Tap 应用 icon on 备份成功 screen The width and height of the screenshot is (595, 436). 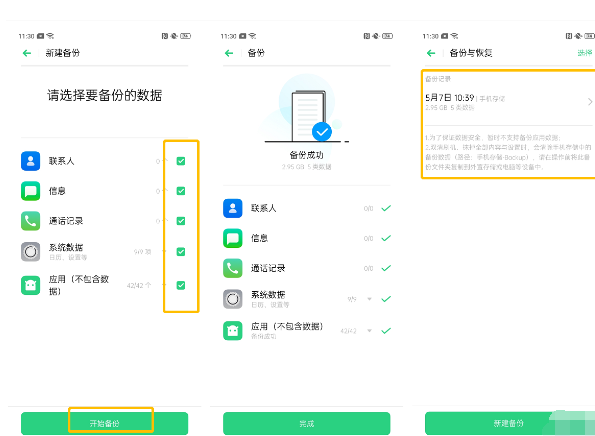coord(233,331)
